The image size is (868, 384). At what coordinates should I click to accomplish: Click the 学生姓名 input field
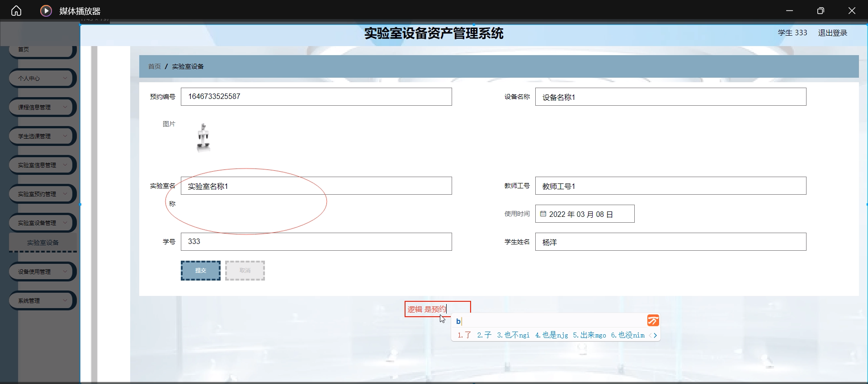[670, 242]
